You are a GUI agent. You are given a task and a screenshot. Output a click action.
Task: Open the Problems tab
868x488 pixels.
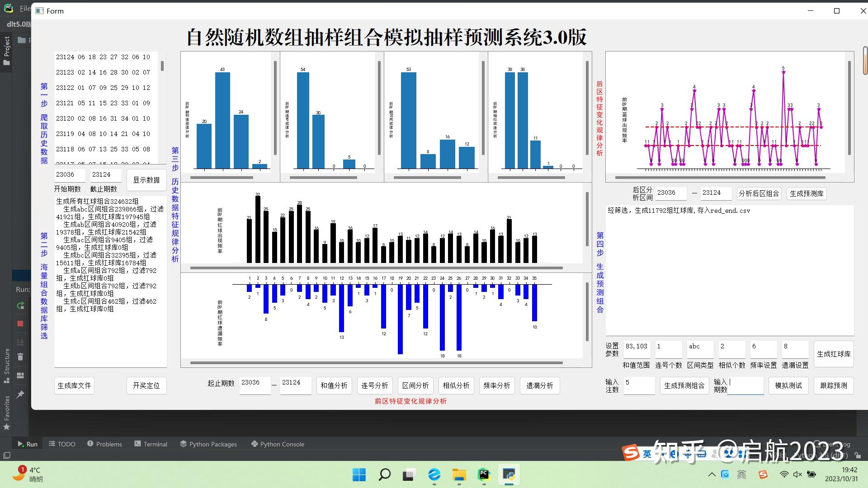point(104,444)
